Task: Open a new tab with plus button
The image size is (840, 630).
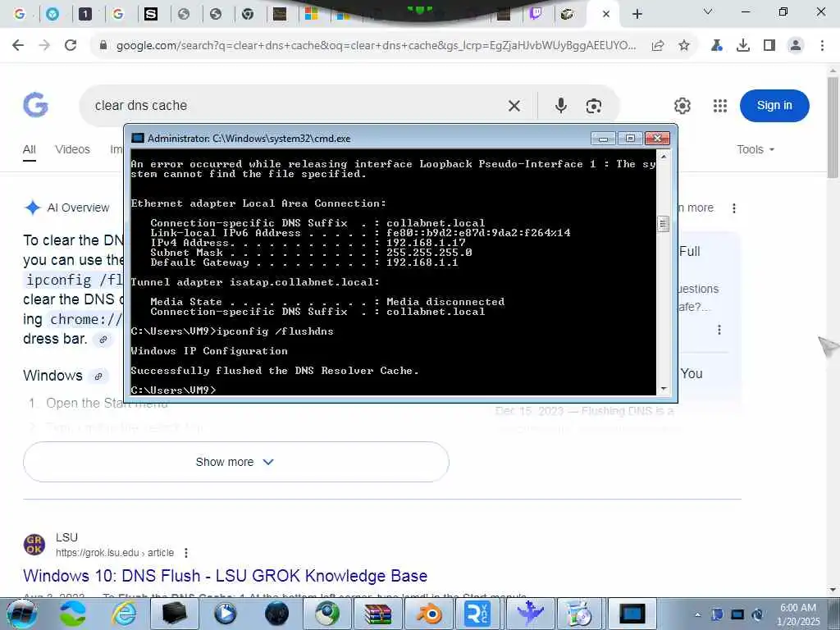Action: (637, 14)
